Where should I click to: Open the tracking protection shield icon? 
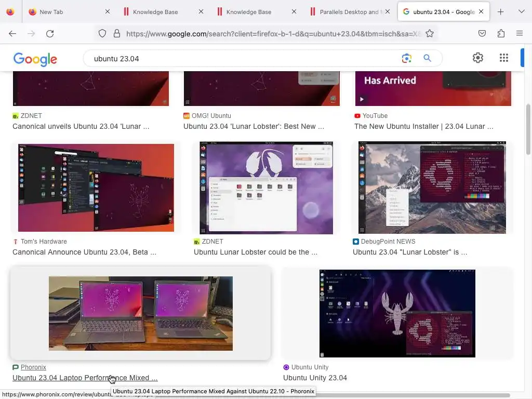coord(102,33)
